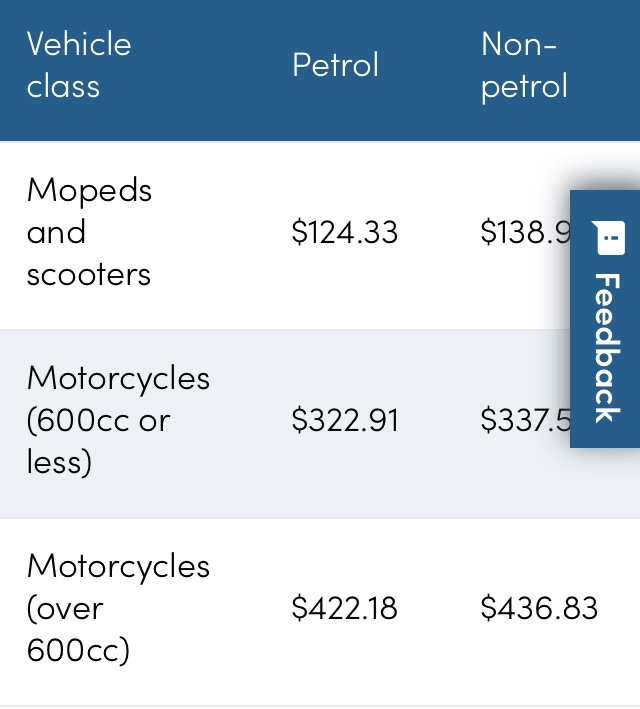This screenshot has width=640, height=709.
Task: Select the $422.18 petrol price
Action: 344,608
